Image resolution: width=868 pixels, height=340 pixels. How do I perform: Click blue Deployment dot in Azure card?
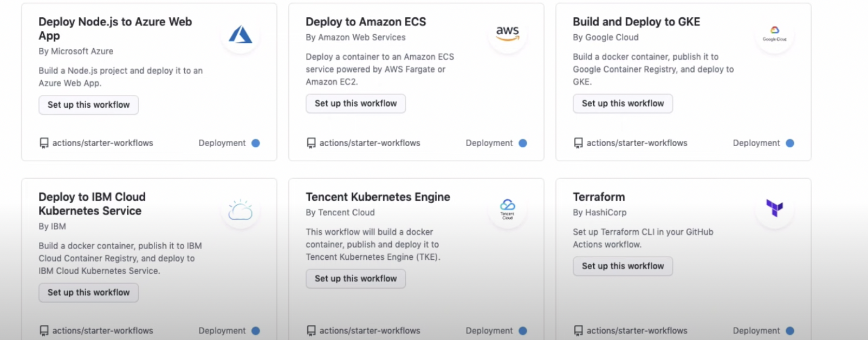click(256, 143)
